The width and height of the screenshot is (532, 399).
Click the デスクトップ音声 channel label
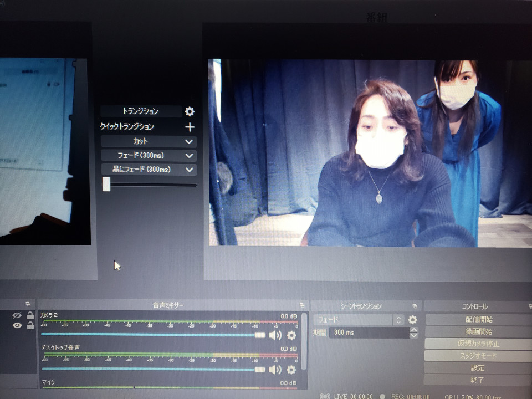[x=60, y=347]
